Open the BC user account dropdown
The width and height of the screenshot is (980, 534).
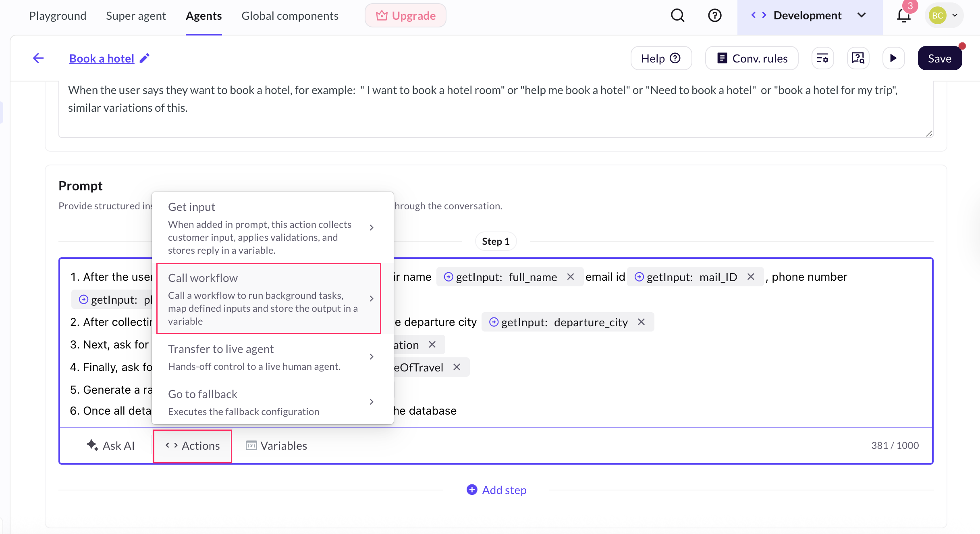[x=944, y=16]
